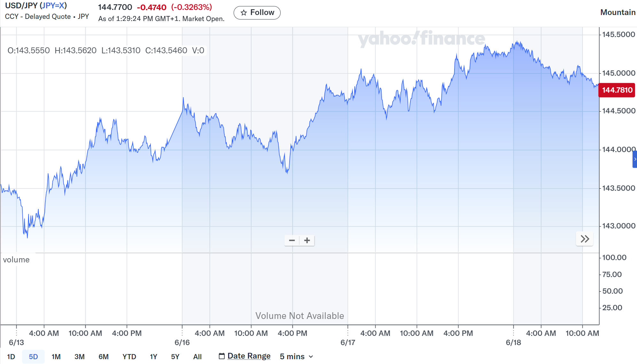Zoom in the chart with plus icon
Image resolution: width=637 pixels, height=364 pixels.
[x=307, y=240]
